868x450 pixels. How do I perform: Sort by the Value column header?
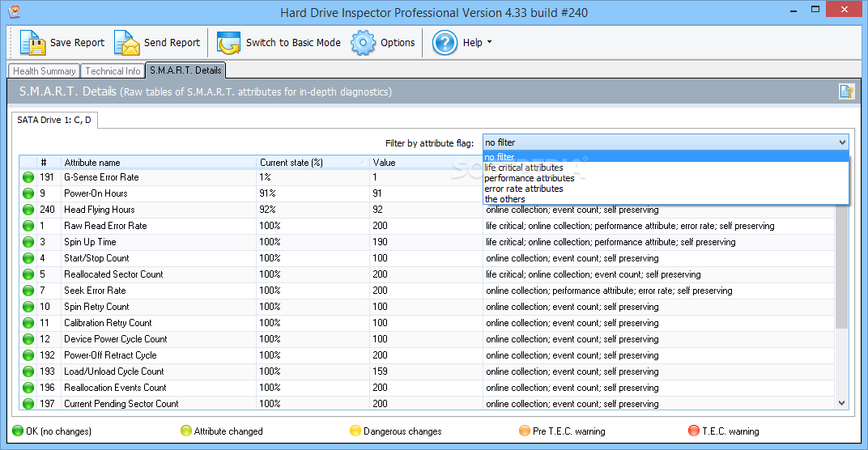click(426, 162)
